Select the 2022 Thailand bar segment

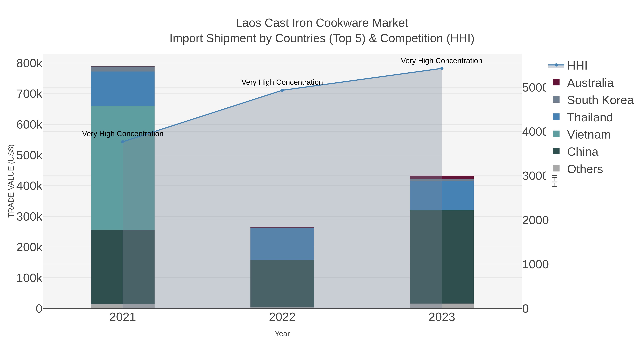282,244
